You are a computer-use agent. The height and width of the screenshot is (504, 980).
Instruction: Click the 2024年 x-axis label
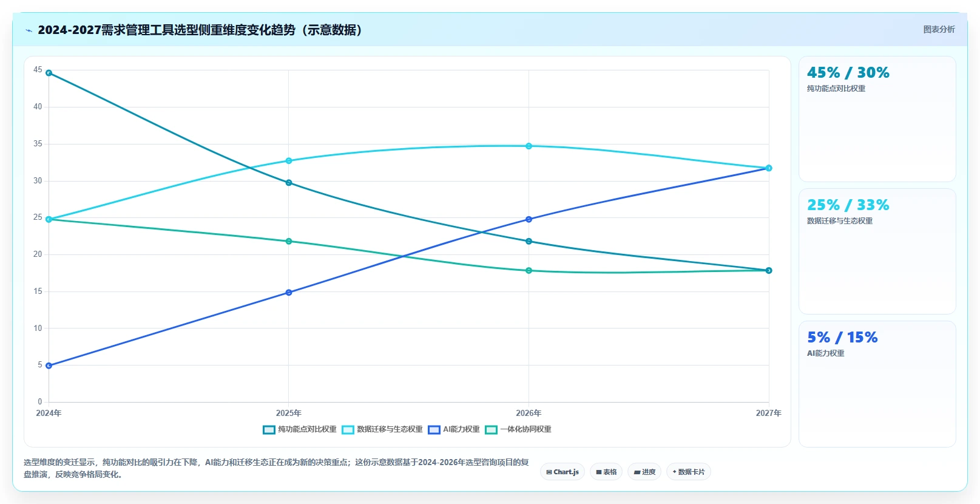click(49, 413)
